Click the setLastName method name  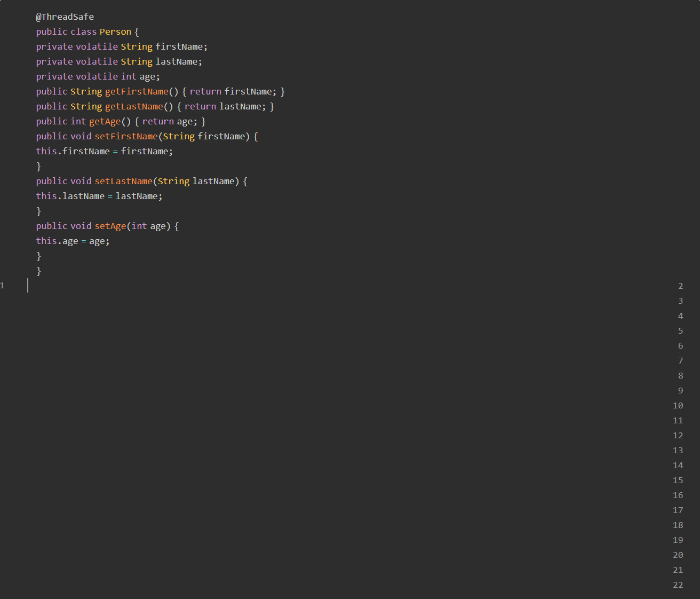(123, 181)
